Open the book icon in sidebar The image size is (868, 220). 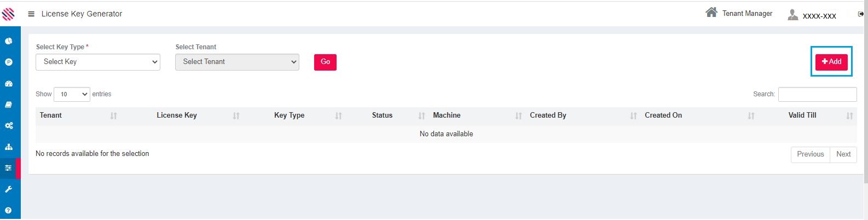point(9,105)
